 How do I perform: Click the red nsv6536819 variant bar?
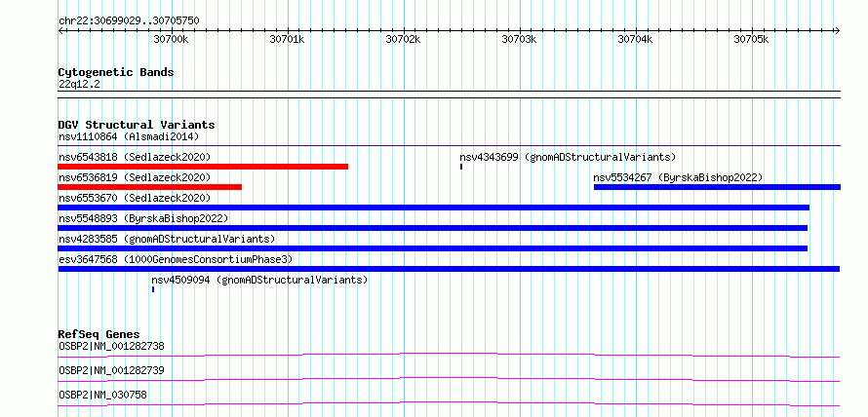149,187
